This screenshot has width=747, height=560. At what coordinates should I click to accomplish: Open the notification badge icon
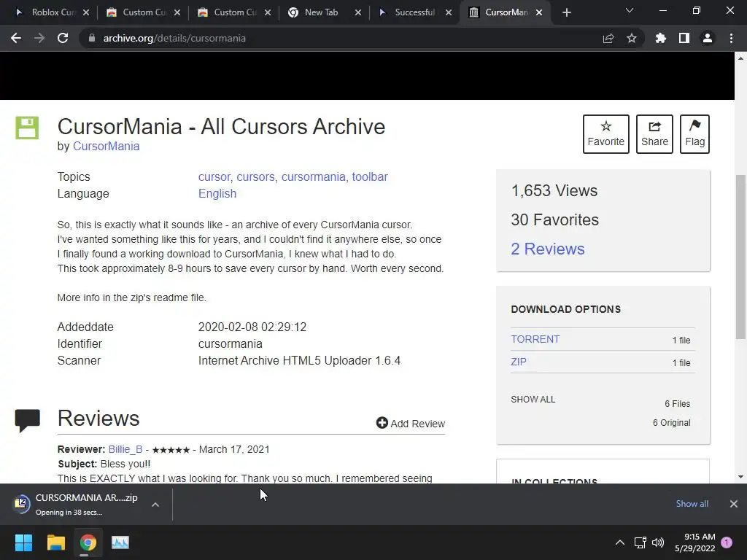pos(727,542)
